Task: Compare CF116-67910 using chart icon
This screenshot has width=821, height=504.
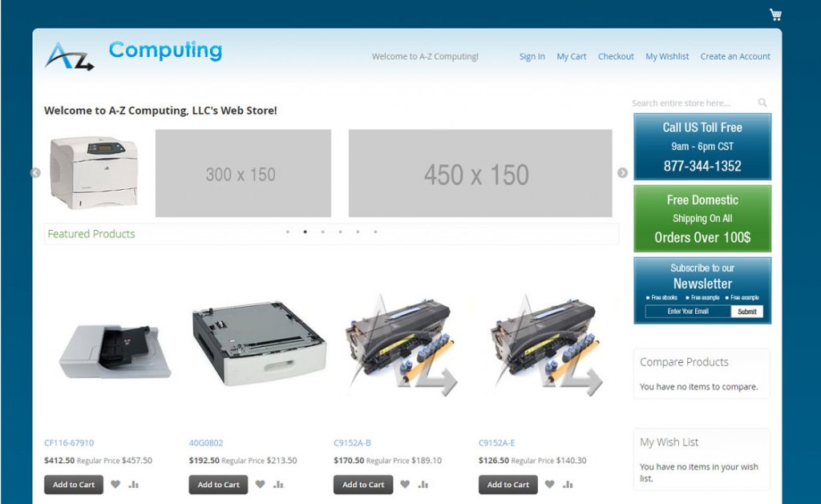Action: [x=134, y=484]
